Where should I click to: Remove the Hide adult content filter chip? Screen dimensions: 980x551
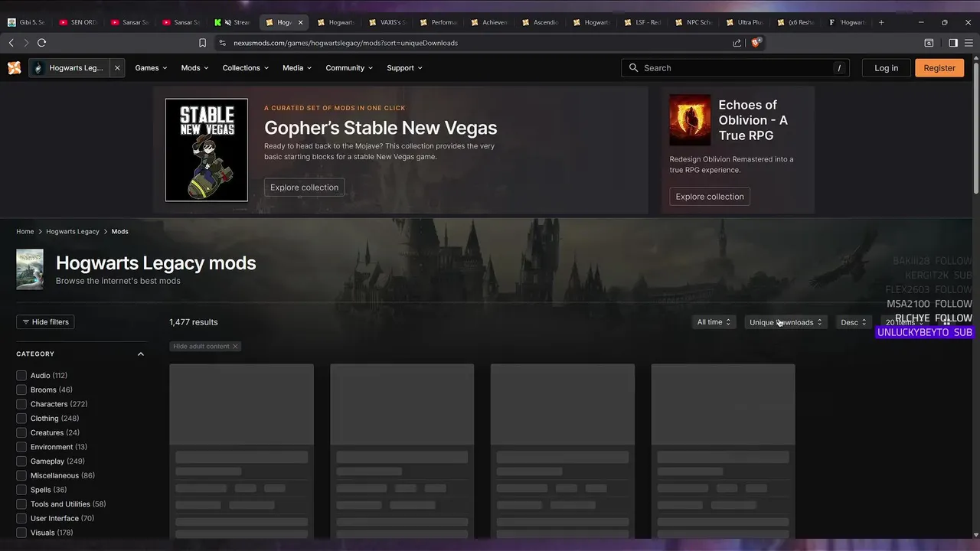pos(235,346)
